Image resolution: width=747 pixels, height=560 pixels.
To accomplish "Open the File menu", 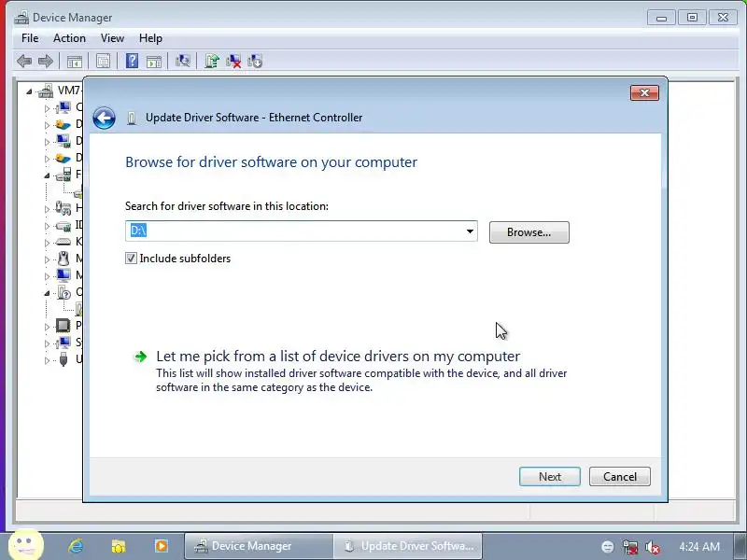I will tap(30, 38).
